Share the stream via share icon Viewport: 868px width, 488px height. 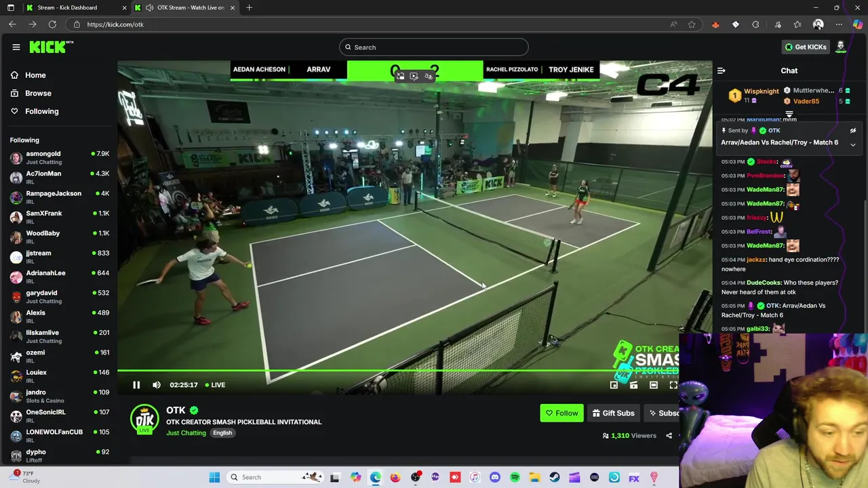coord(669,436)
